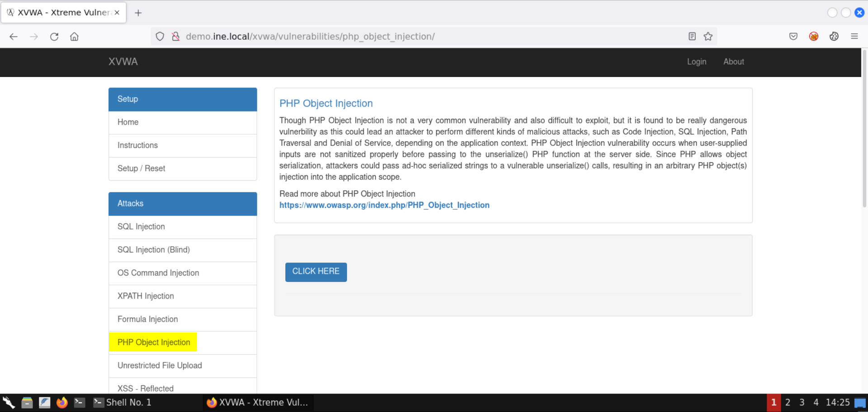Open a new browser tab
Screen dimensions: 868x412
(x=138, y=13)
